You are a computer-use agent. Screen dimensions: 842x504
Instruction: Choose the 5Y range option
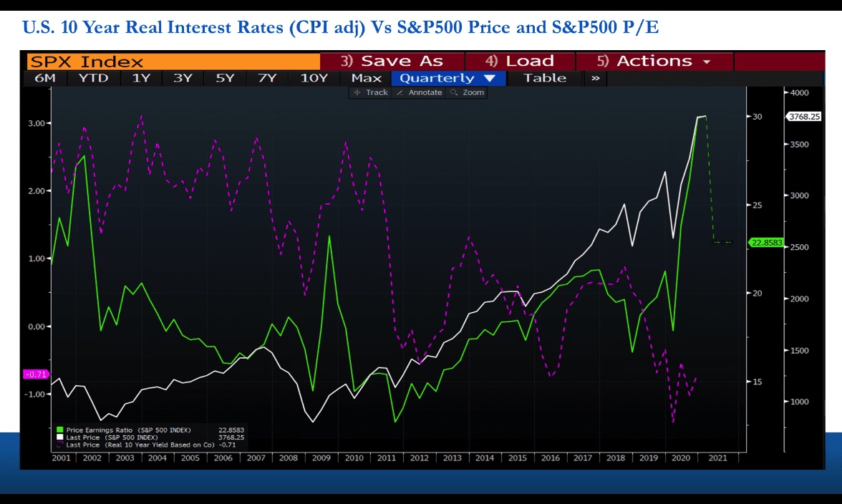225,78
